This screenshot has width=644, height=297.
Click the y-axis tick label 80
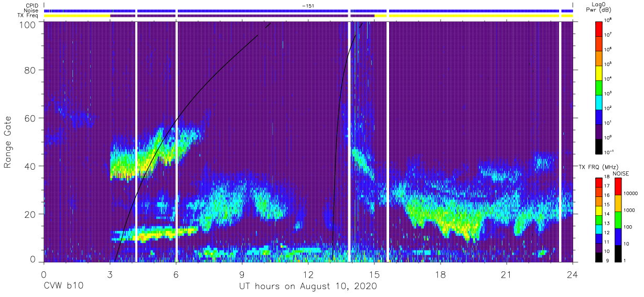pyautogui.click(x=29, y=71)
